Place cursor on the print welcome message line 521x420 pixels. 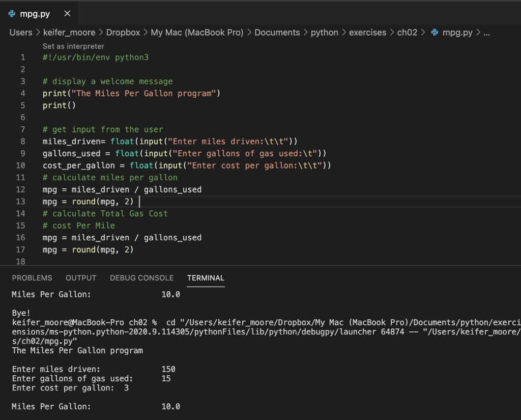click(131, 94)
